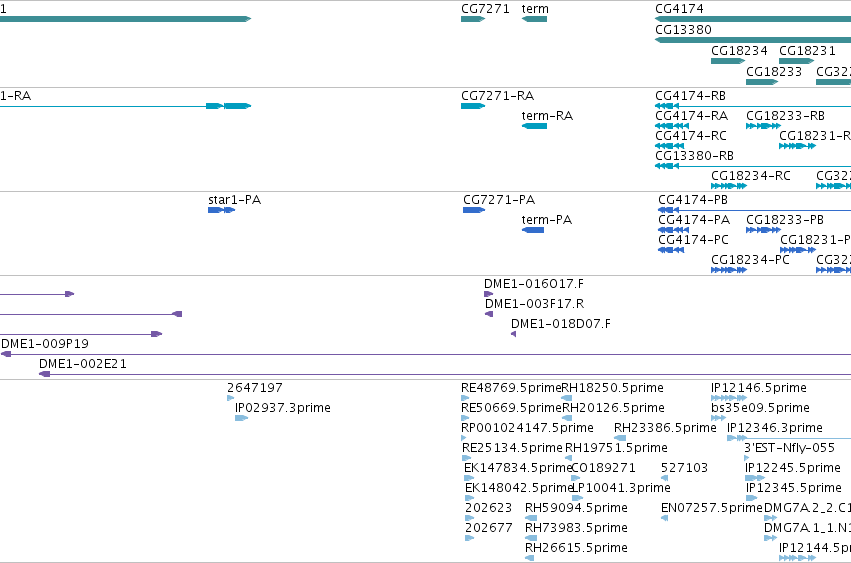This screenshot has height=563, width=851.
Task: Click the CG18233-RB transcript glyph
Action: (763, 126)
